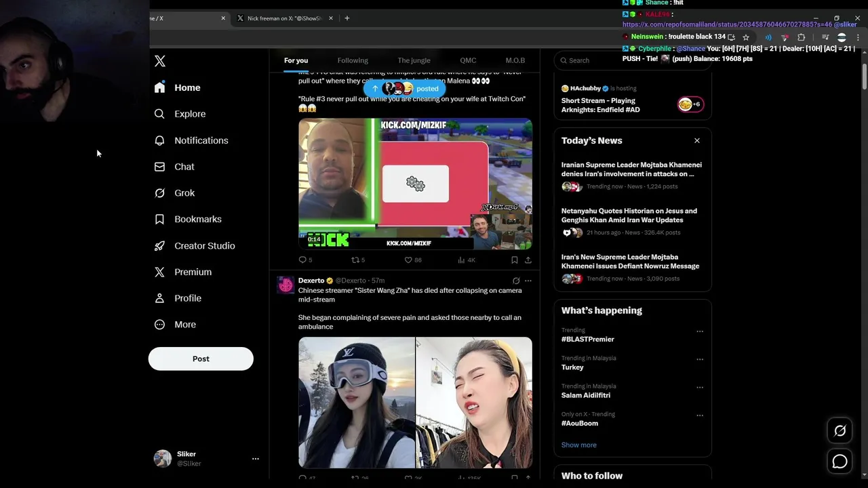Open Bookmarks from the sidebar
This screenshot has height=488, width=868.
[188, 220]
